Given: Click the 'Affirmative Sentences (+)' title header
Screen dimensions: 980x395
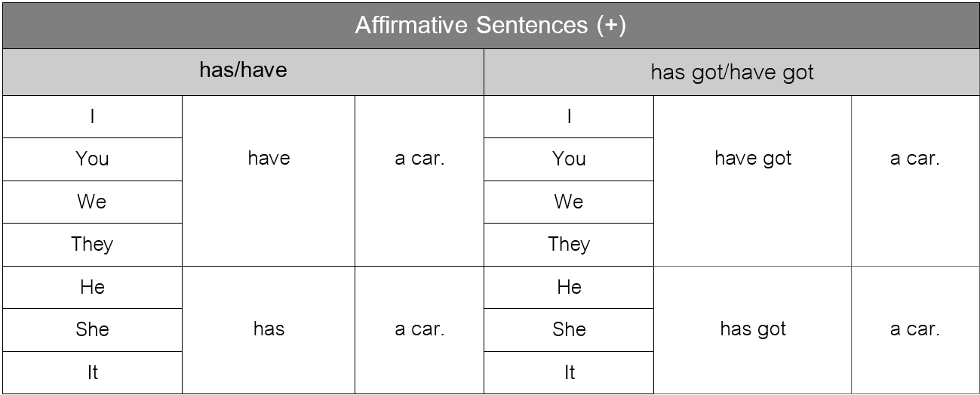Looking at the screenshot, I should (490, 25).
